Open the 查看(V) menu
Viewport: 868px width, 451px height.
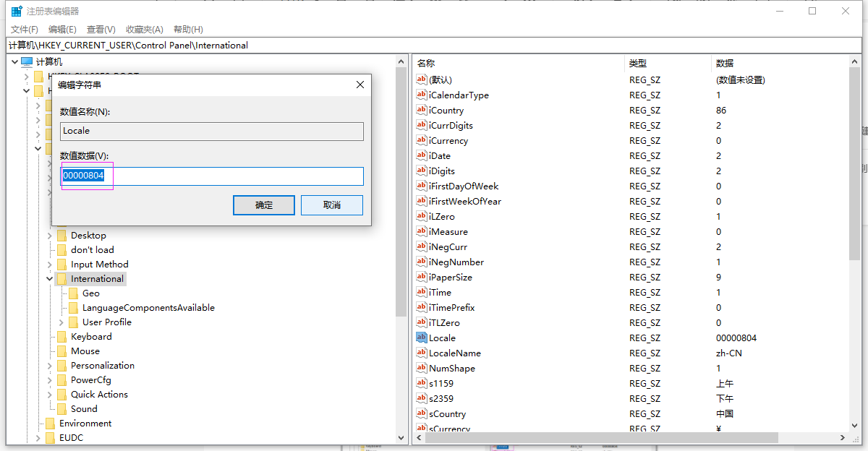pos(101,29)
